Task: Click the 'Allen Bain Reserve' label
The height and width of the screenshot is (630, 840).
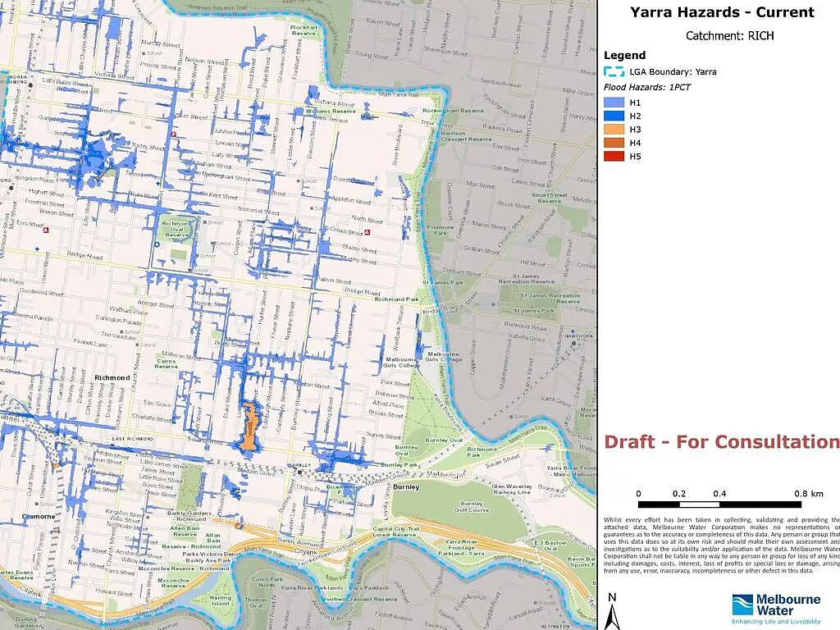Action: [x=185, y=531]
